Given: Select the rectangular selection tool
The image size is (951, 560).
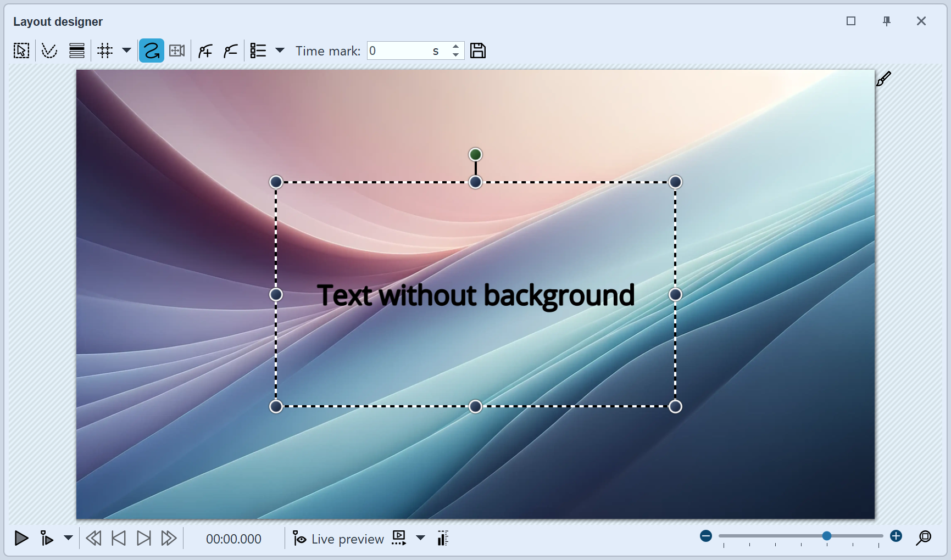Looking at the screenshot, I should [x=21, y=50].
